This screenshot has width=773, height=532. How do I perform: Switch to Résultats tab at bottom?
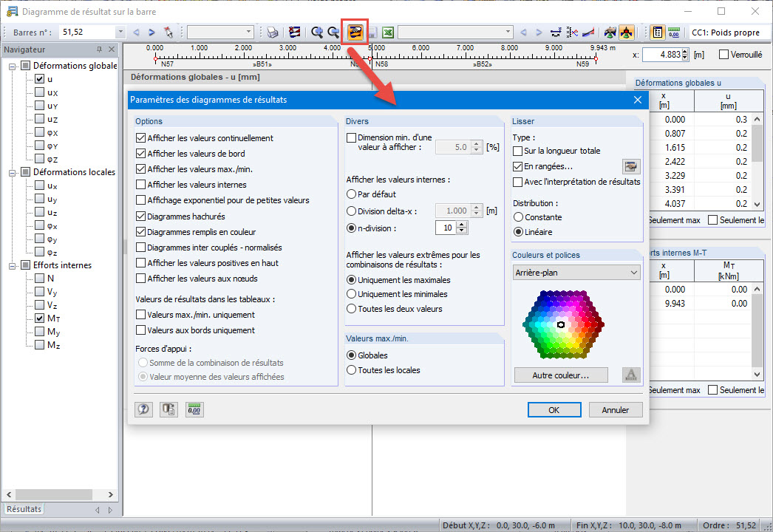24,509
